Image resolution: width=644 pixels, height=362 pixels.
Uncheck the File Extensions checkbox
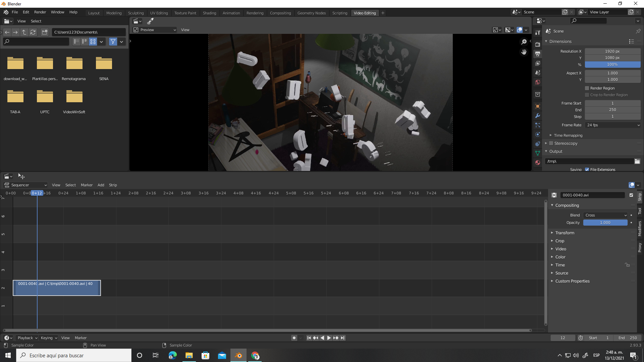(587, 170)
